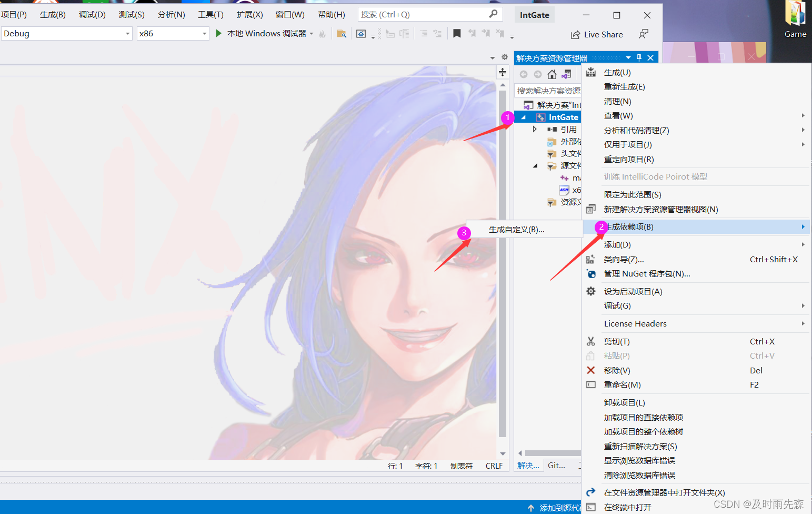
Task: Click the class wizard icon 类向导
Action: [590, 259]
